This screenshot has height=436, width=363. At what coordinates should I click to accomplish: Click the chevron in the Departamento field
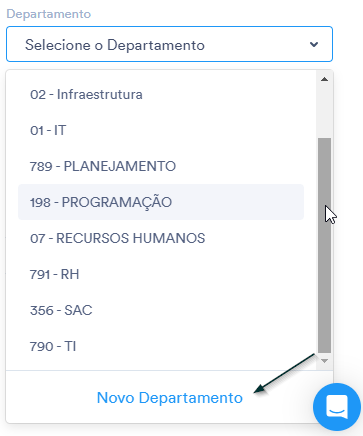coord(314,44)
